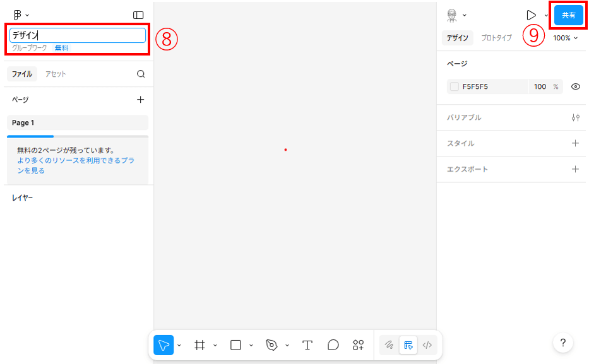Viewport: 589px width, 364px height.
Task: Switch to Draw mode toggle
Action: click(390, 345)
